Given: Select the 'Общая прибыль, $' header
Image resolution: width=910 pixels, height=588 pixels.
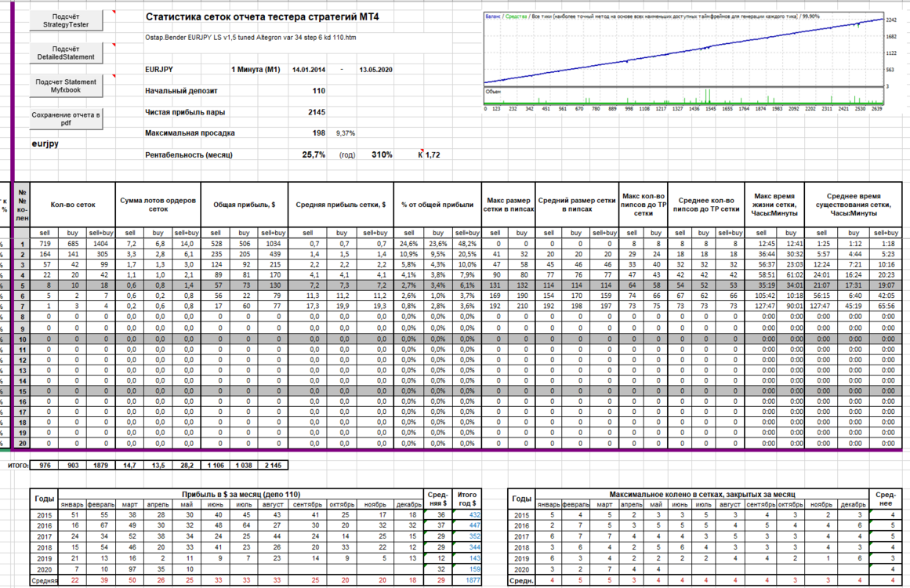Looking at the screenshot, I should coord(245,205).
